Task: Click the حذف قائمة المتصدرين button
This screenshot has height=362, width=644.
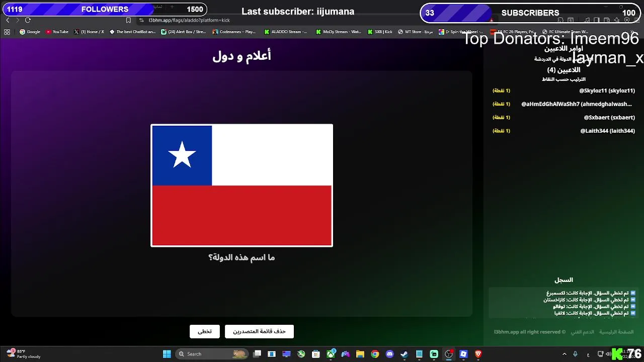Action: coord(259,331)
